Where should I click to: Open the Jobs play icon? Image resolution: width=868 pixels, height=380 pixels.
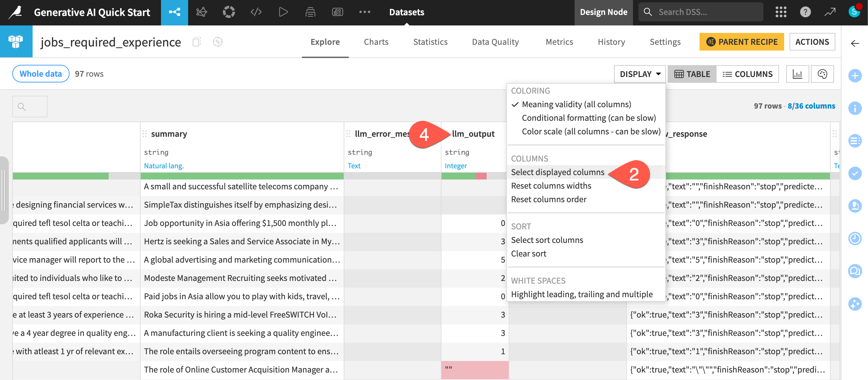[x=283, y=13]
